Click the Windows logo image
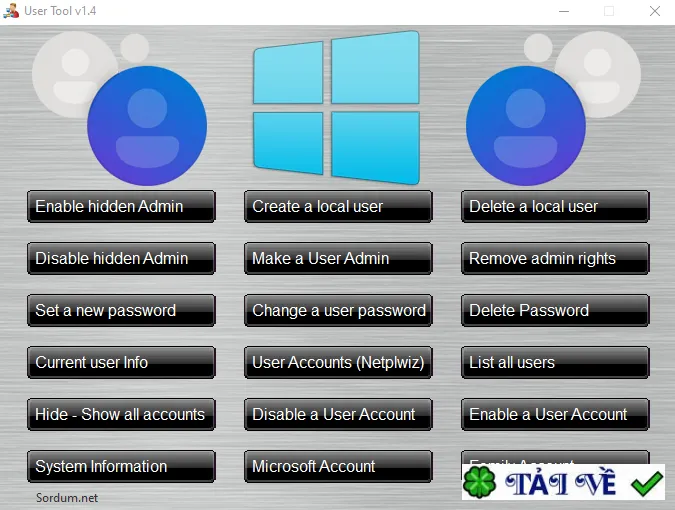This screenshot has width=675, height=510. [x=336, y=108]
